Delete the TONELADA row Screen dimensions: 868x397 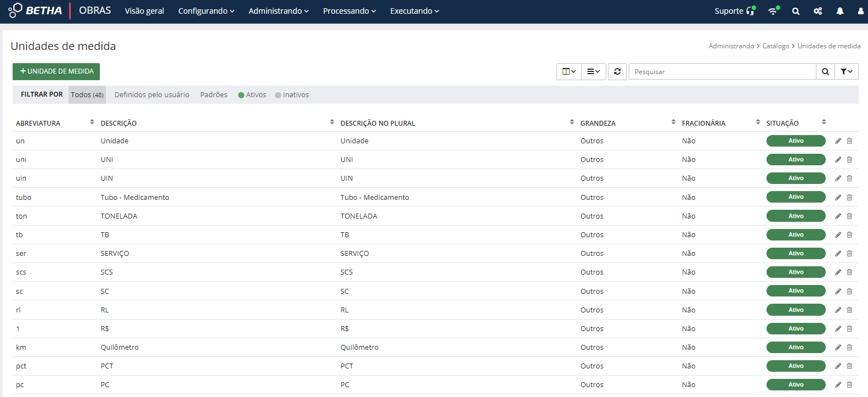point(849,216)
